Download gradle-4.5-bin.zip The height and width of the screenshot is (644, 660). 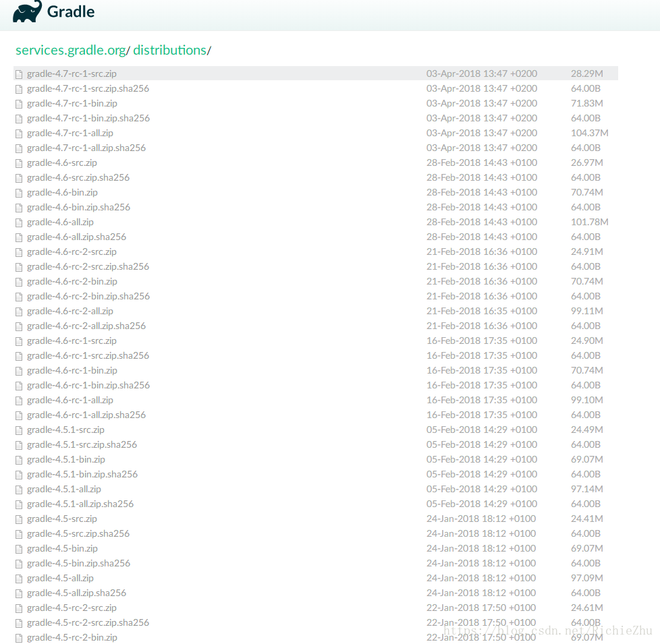pos(62,548)
